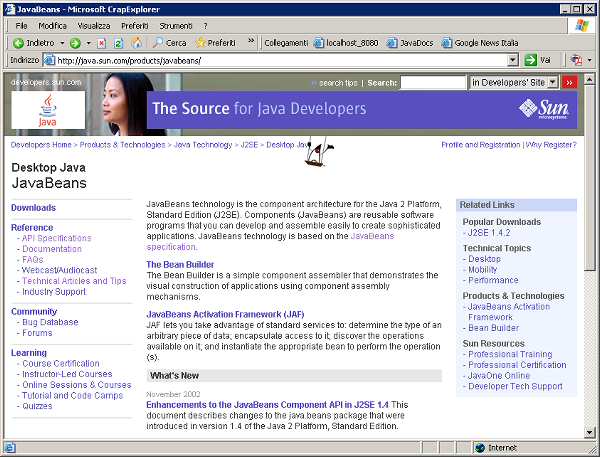Image resolution: width=600 pixels, height=457 pixels.
Task: Open the ? help menu
Action: tap(205, 26)
